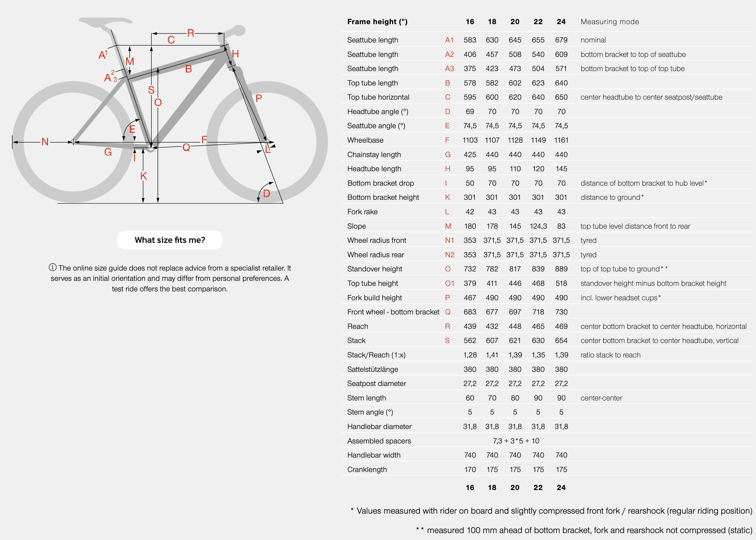756x540 pixels.
Task: Click the 'Measuring mode' column heading
Action: click(610, 22)
